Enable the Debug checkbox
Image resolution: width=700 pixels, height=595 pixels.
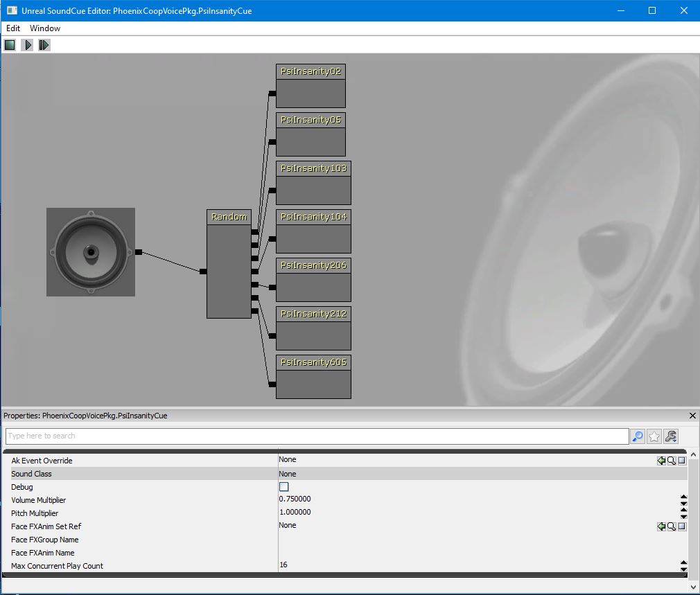pos(284,487)
